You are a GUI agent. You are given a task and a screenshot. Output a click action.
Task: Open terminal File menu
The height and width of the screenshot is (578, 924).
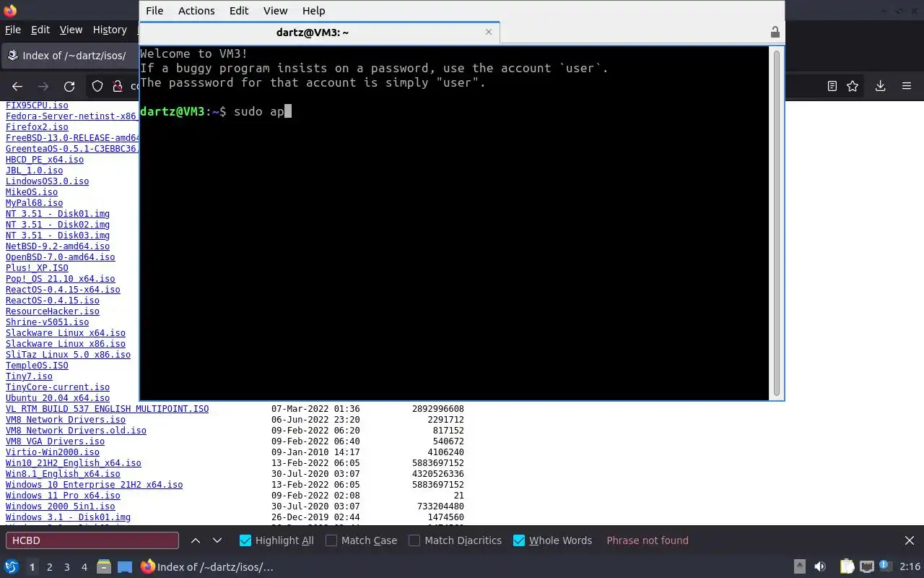(x=154, y=11)
